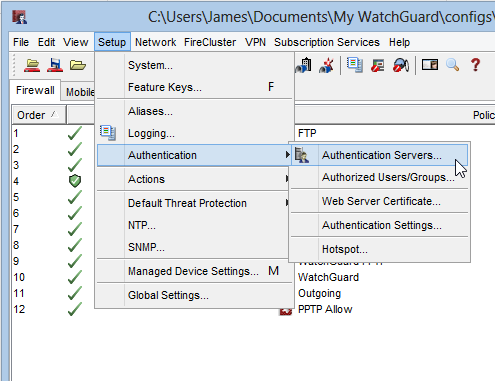Viewport: 495px width, 381px height.
Task: Toggle the green checkmark on policy 1
Action: tap(75, 133)
